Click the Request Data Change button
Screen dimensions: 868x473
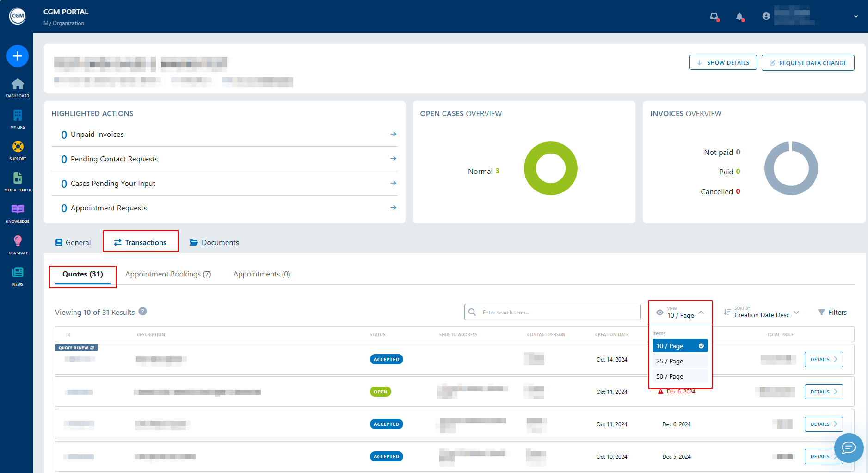tap(808, 63)
